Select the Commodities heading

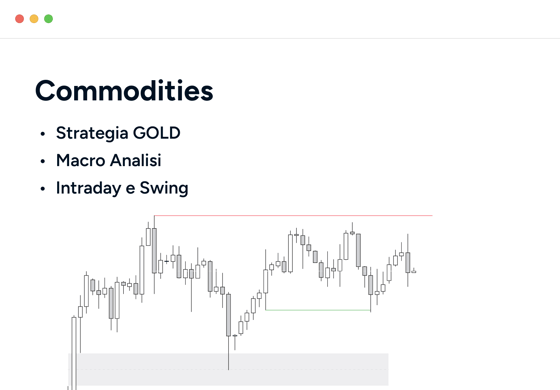[x=124, y=91]
